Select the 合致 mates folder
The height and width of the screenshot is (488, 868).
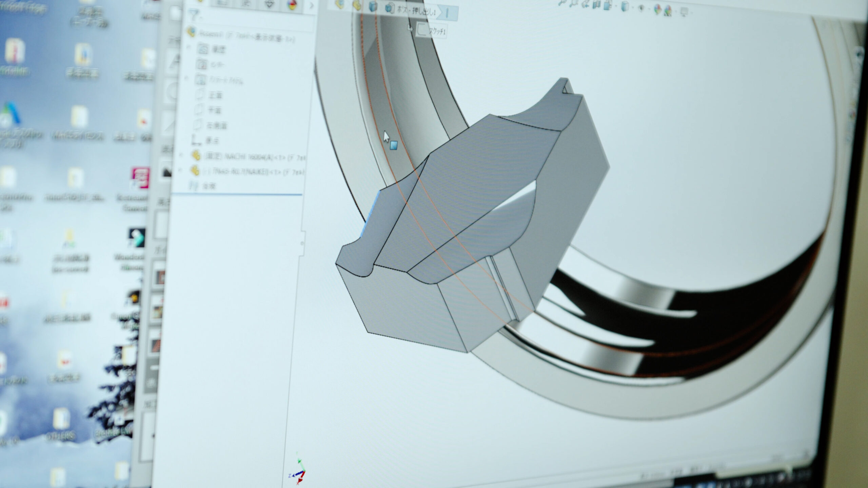point(208,186)
